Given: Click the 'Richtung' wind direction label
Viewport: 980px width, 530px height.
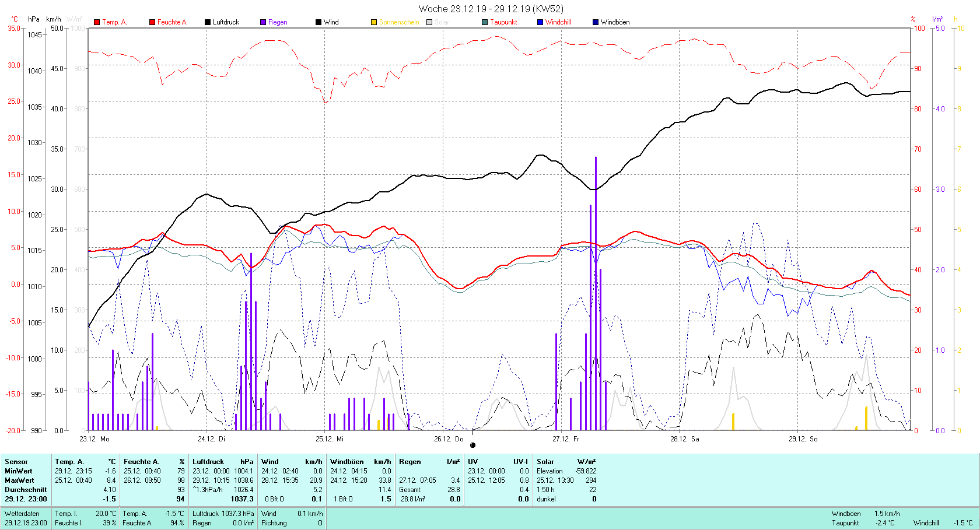Looking at the screenshot, I should coord(274,523).
